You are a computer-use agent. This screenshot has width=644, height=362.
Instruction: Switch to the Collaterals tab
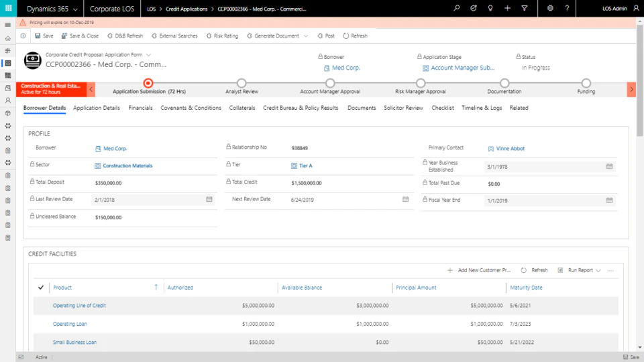coord(242,108)
